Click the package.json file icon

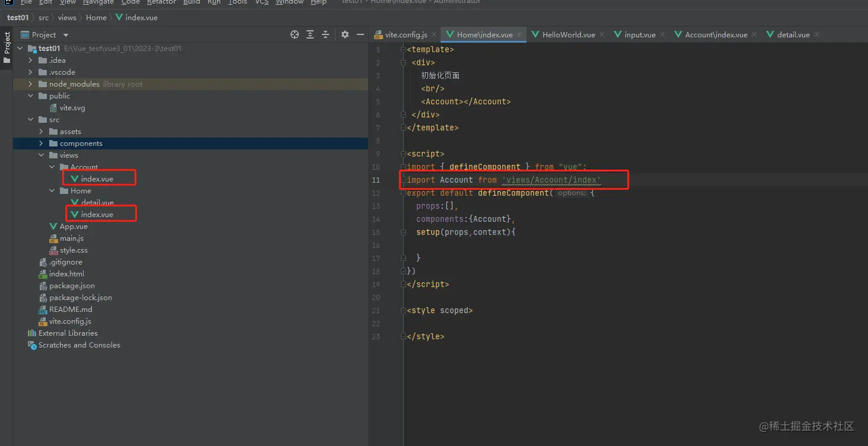[43, 286]
